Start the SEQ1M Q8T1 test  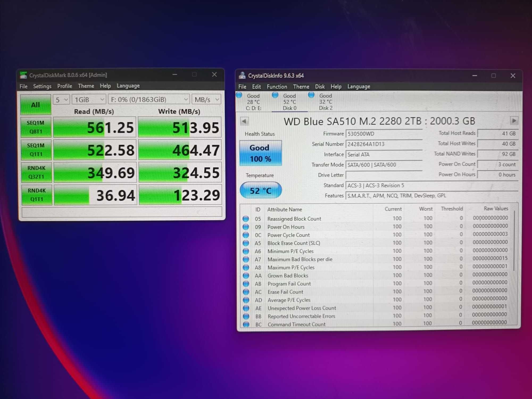[36, 127]
